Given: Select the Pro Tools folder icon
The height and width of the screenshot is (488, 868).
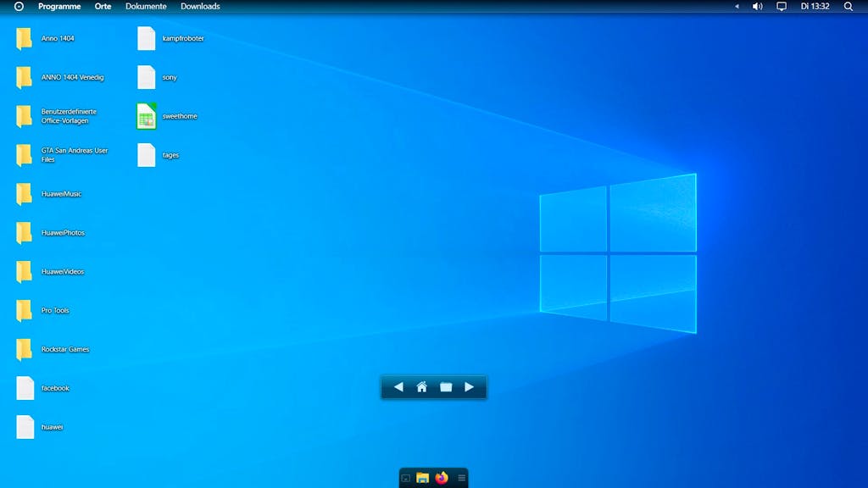Looking at the screenshot, I should (x=24, y=310).
